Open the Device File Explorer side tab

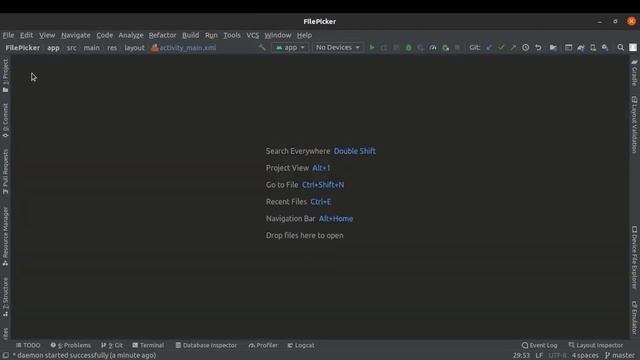[x=634, y=257]
